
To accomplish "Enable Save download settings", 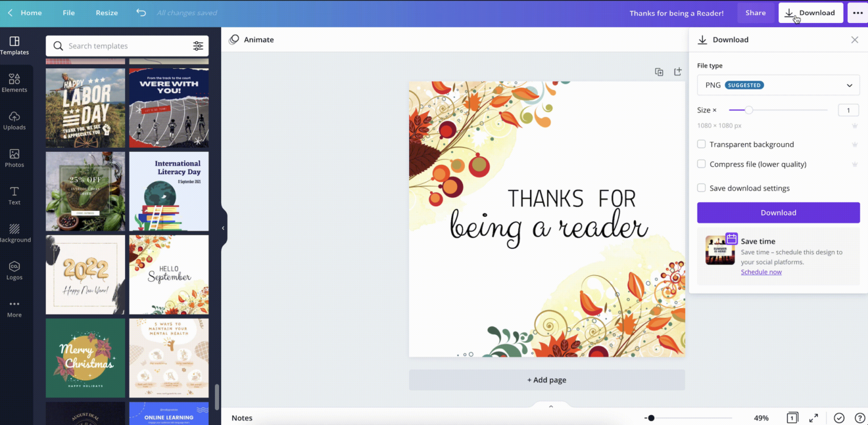I will pyautogui.click(x=701, y=188).
